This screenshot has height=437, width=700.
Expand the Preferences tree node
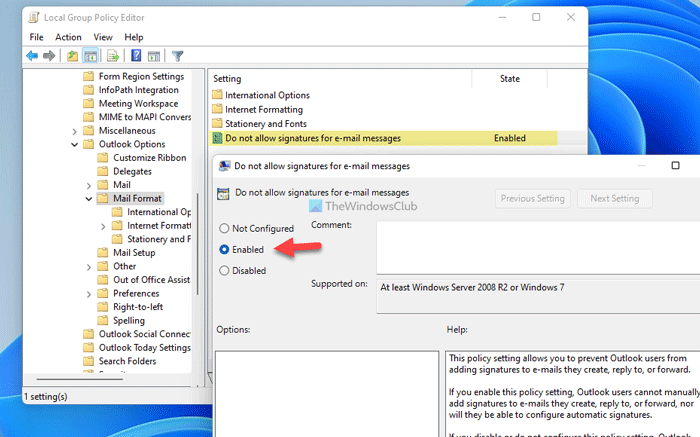88,294
